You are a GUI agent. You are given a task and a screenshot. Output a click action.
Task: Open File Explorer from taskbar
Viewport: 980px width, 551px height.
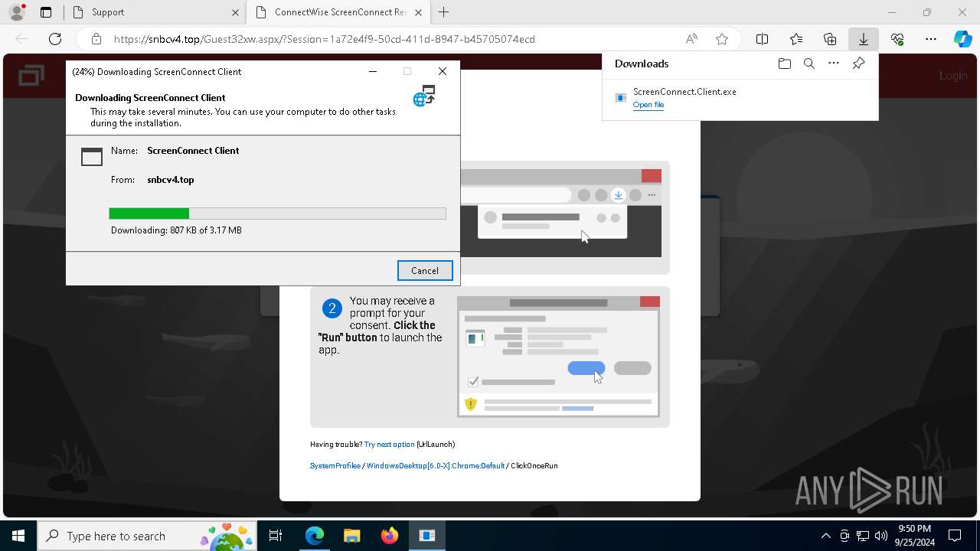(351, 536)
